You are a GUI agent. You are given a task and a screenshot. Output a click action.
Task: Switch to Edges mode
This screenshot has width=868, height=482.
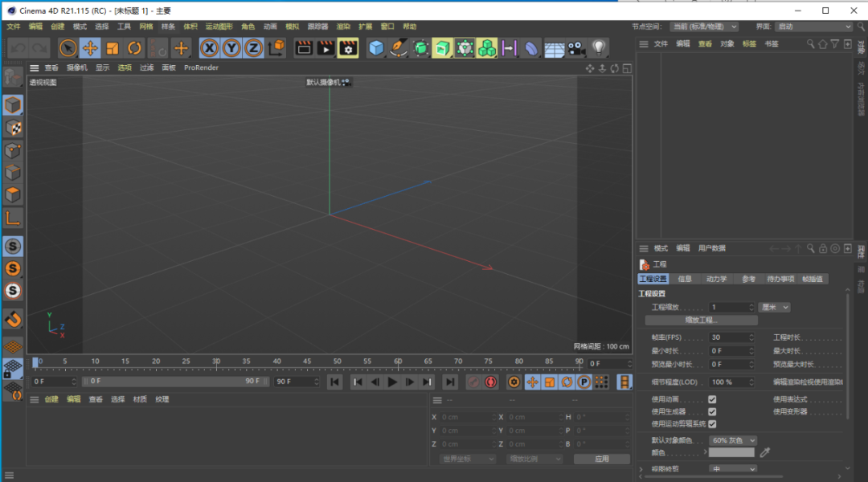[x=13, y=173]
